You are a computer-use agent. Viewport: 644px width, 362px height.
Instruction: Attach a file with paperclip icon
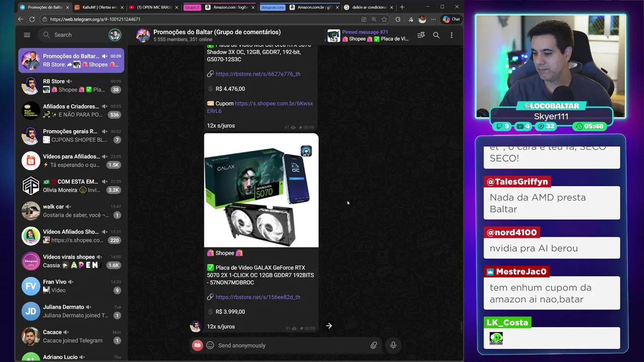pos(374,345)
